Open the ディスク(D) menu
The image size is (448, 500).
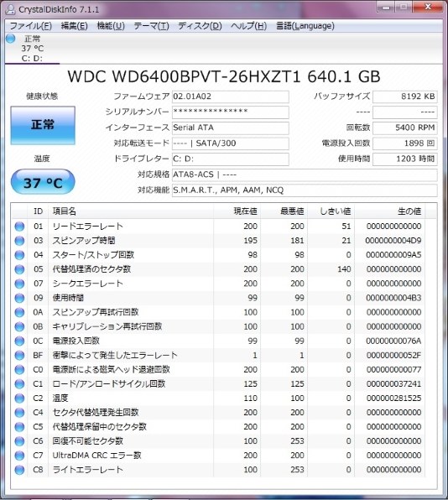(200, 26)
